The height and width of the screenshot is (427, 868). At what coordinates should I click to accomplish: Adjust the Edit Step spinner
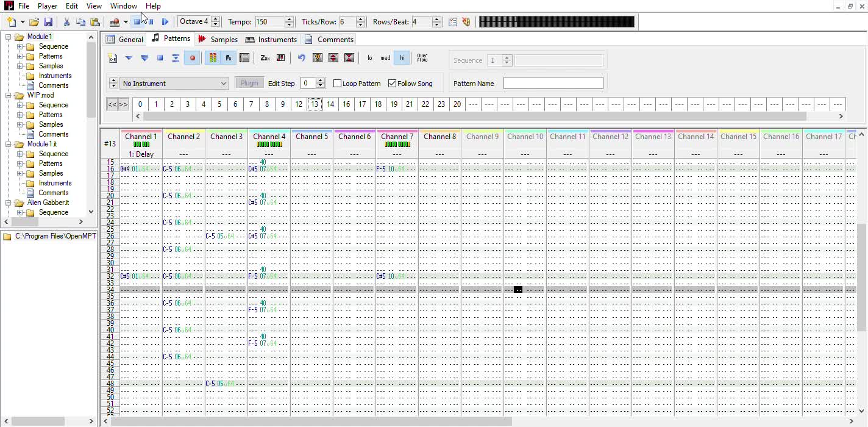[322, 84]
